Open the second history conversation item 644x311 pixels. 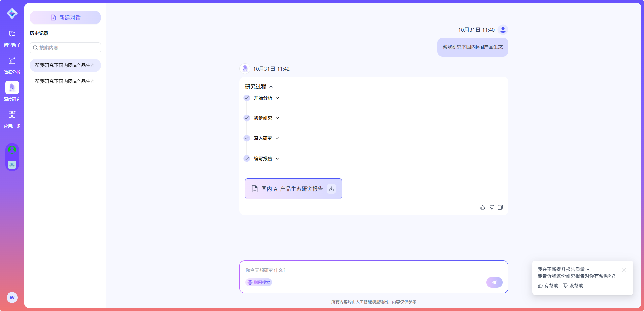[65, 81]
